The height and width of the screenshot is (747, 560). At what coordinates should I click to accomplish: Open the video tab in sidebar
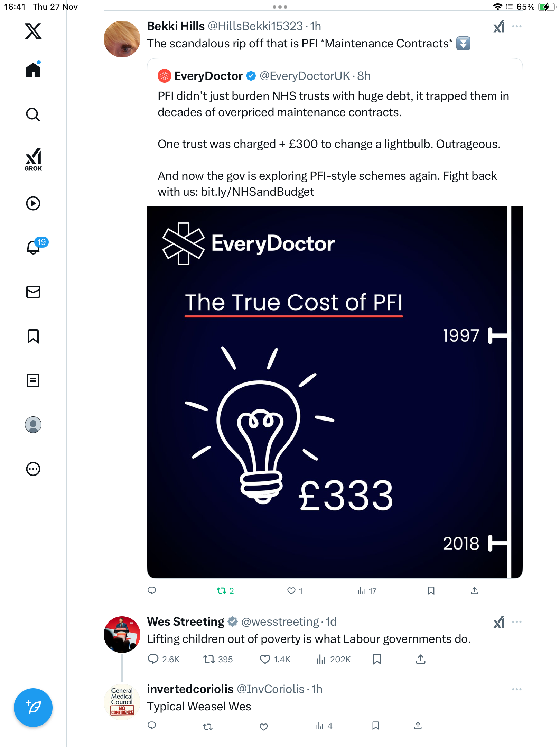tap(33, 203)
